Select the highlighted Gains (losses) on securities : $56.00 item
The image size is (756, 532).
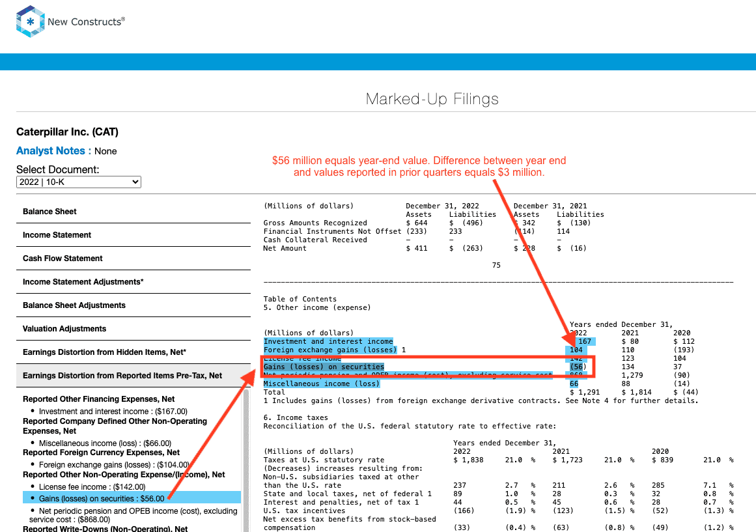132,499
